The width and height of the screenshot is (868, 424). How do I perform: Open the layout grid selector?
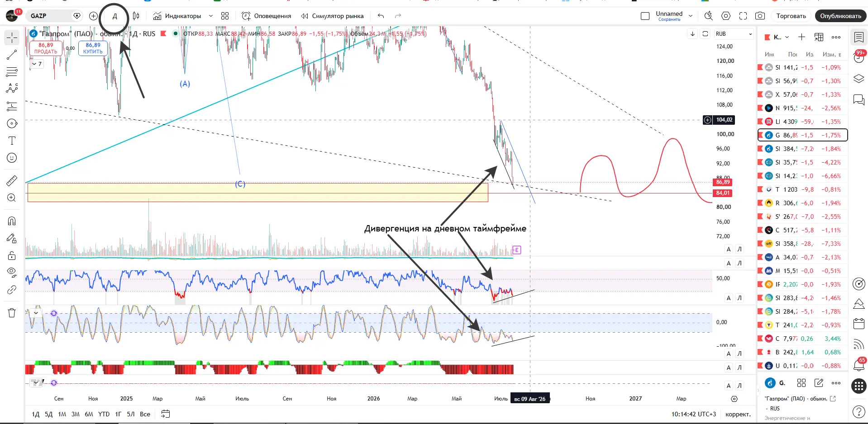coord(225,16)
